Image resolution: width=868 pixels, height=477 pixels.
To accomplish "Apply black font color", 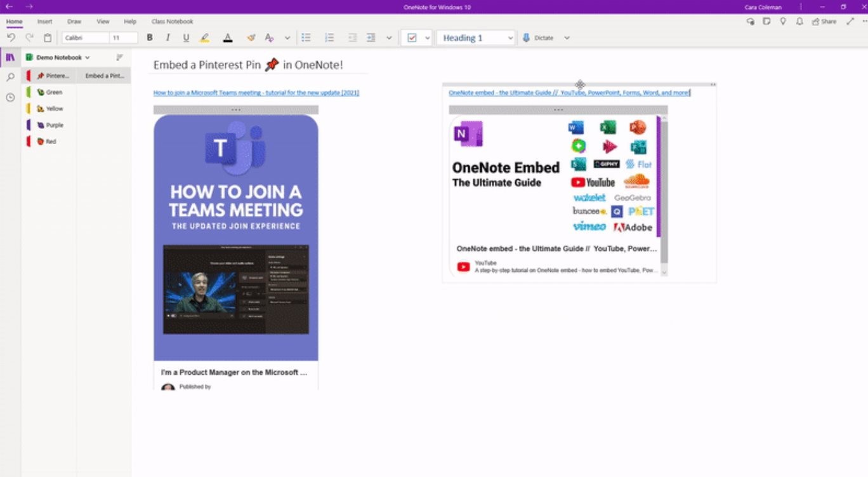I will [228, 38].
